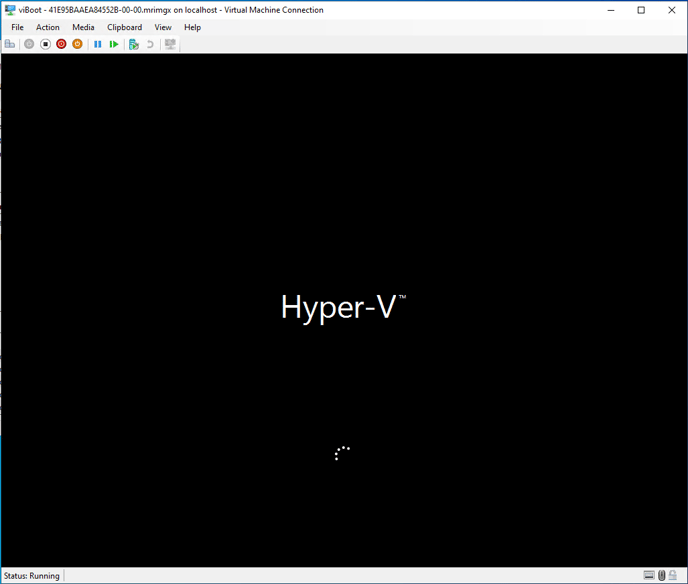Open the Media menu

click(x=83, y=27)
